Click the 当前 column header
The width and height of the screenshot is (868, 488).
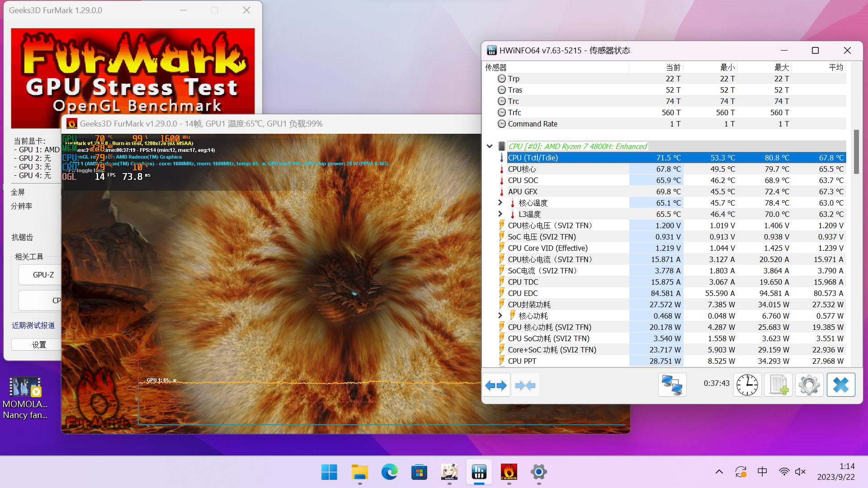(656, 67)
